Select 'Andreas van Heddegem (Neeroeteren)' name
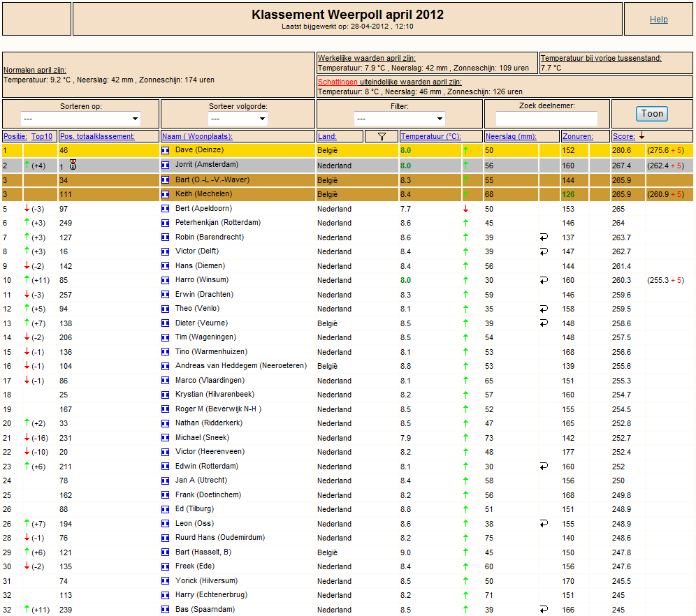The width and height of the screenshot is (696, 616). [241, 366]
